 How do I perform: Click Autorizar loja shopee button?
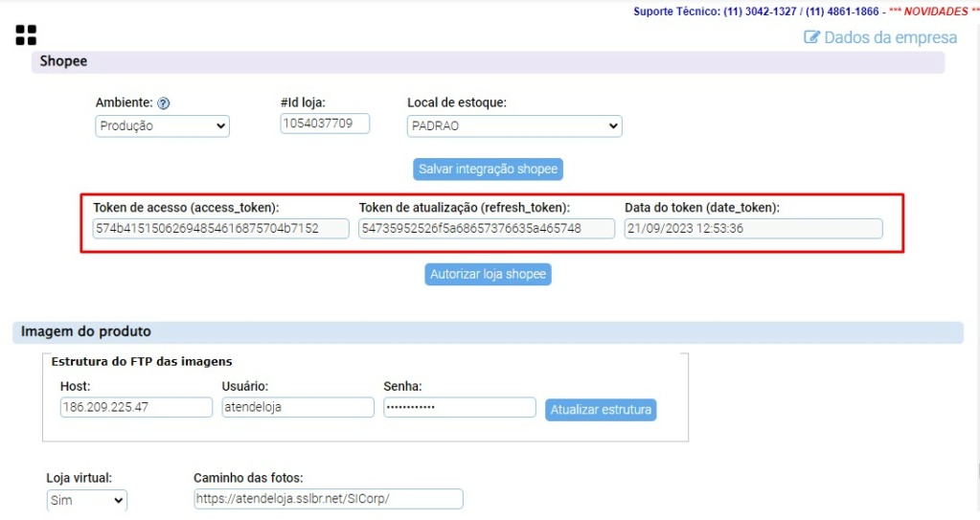point(489,274)
